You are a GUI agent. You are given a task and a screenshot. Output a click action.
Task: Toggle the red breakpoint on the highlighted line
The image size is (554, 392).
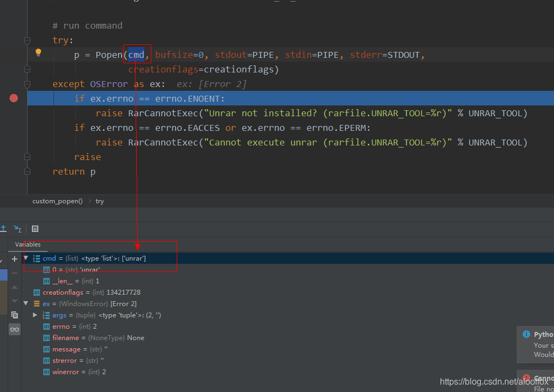14,98
